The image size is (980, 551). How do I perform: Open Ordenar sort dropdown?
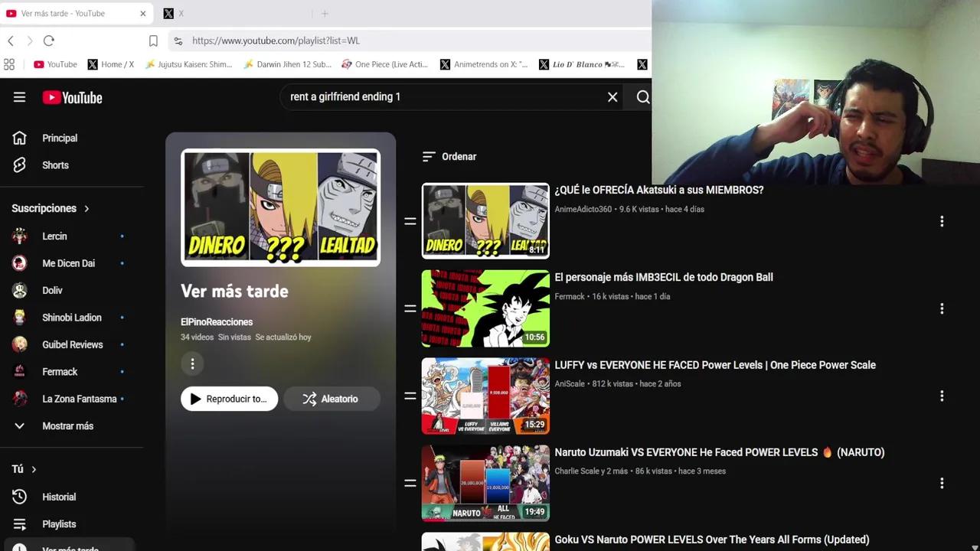pyautogui.click(x=449, y=156)
